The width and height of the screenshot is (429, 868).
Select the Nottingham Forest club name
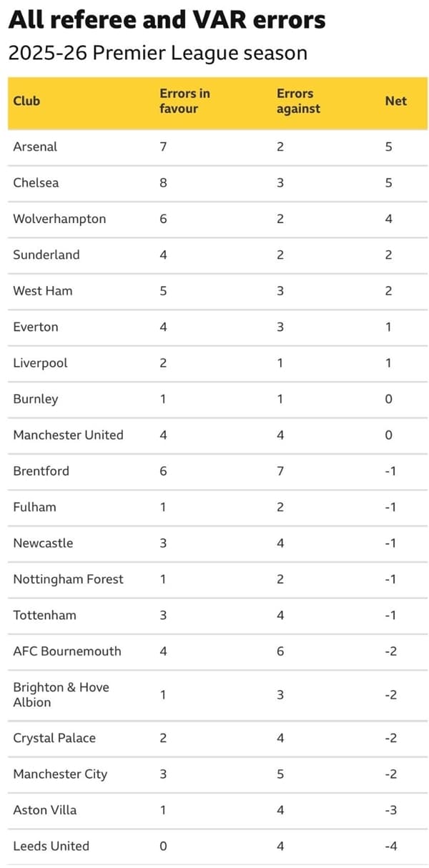68,579
